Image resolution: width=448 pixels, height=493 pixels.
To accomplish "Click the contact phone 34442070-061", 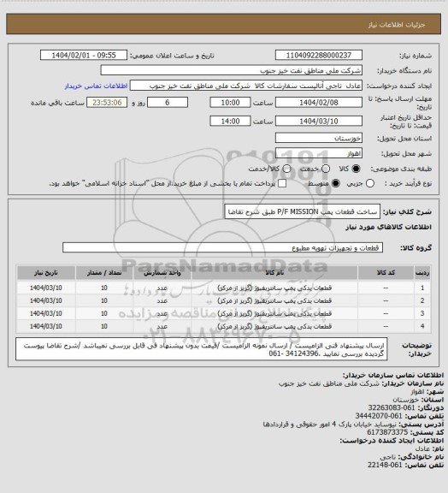I will click(x=379, y=416).
